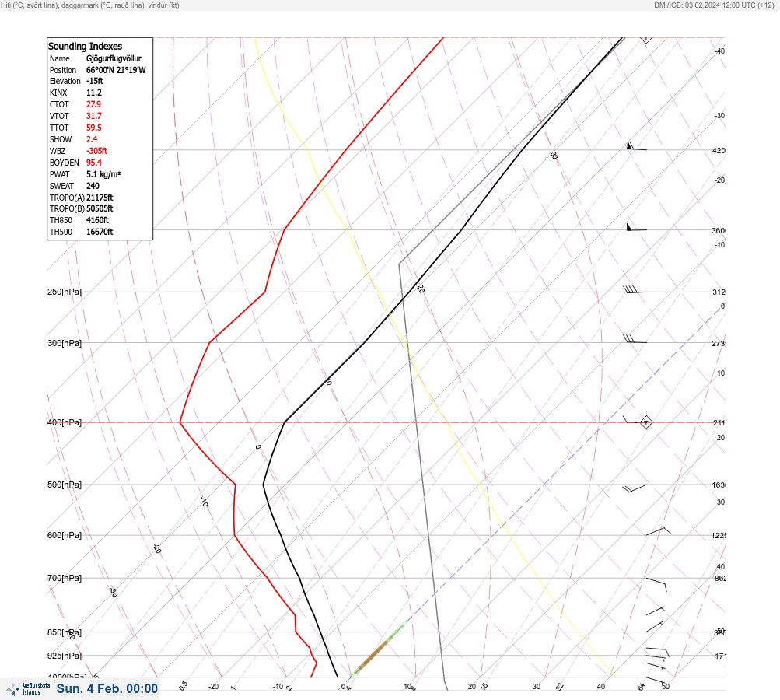Image resolution: width=780 pixels, height=700 pixels.
Task: Select the PWAT value 5.1 kg/m²
Action: pos(103,174)
